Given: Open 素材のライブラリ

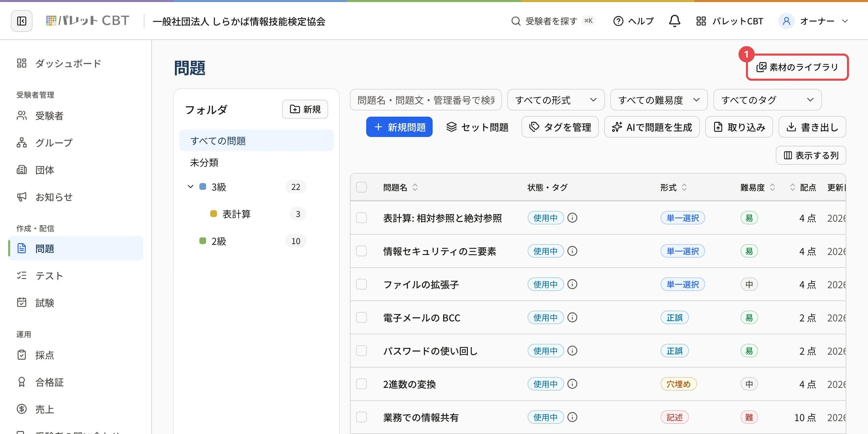Looking at the screenshot, I should click(x=797, y=67).
